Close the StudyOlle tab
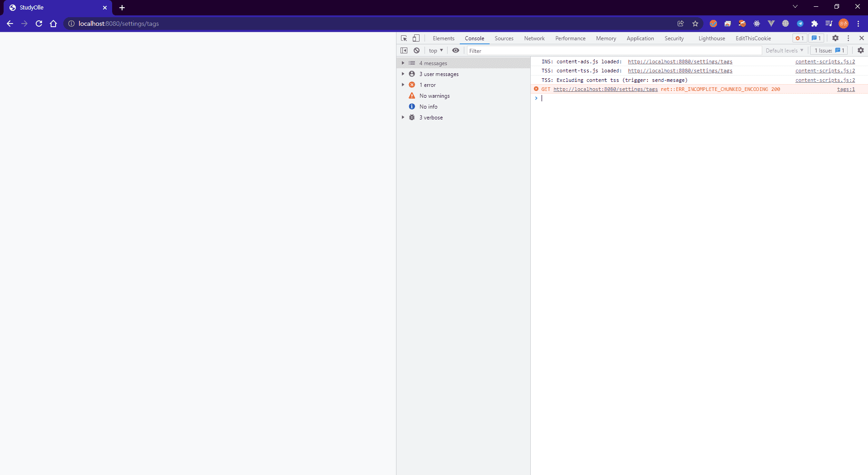This screenshot has width=868, height=475. point(105,8)
